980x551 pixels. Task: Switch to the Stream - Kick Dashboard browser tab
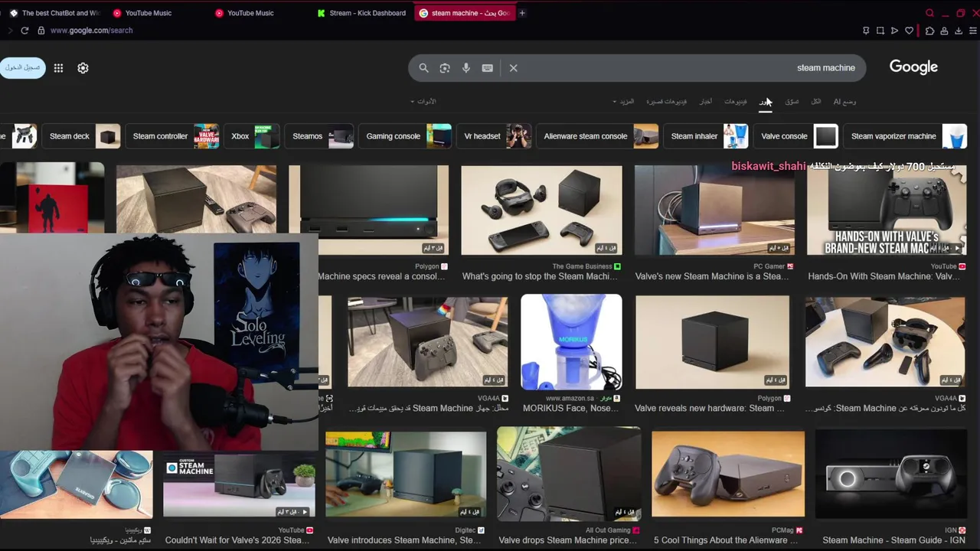pos(361,13)
